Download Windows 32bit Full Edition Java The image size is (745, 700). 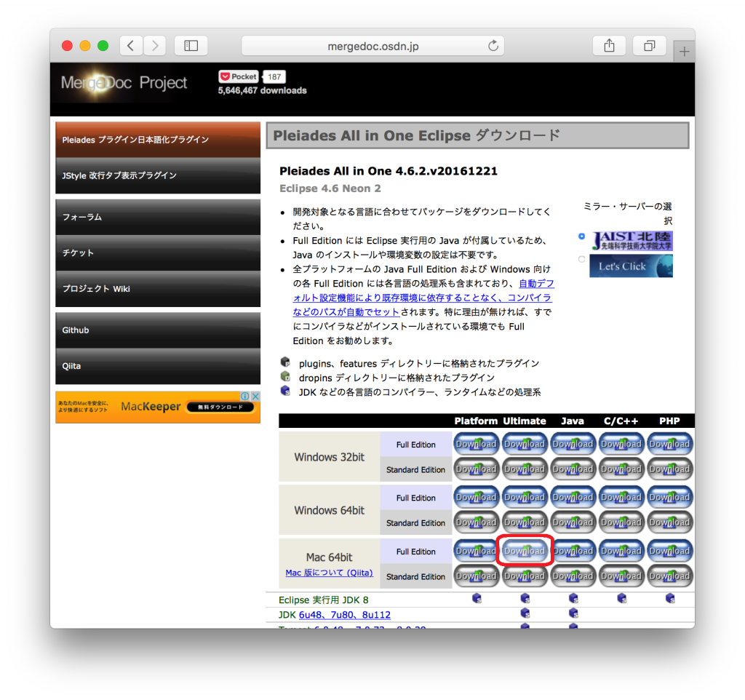click(x=573, y=444)
